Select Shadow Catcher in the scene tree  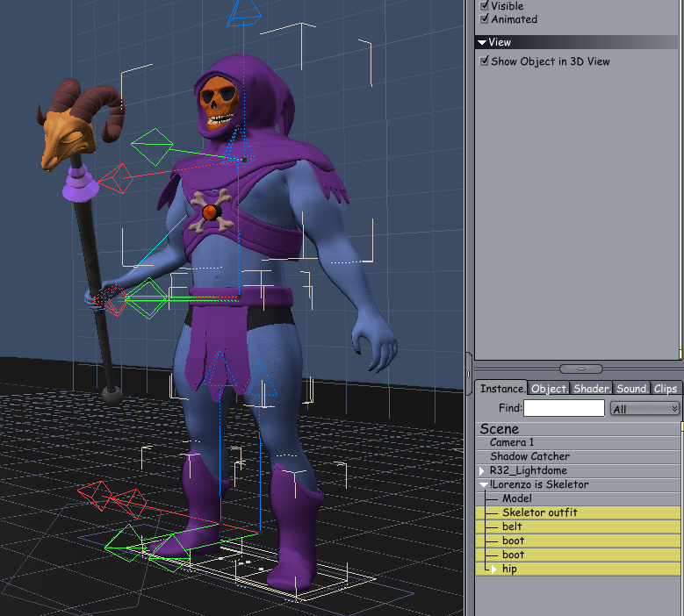pyautogui.click(x=578, y=456)
